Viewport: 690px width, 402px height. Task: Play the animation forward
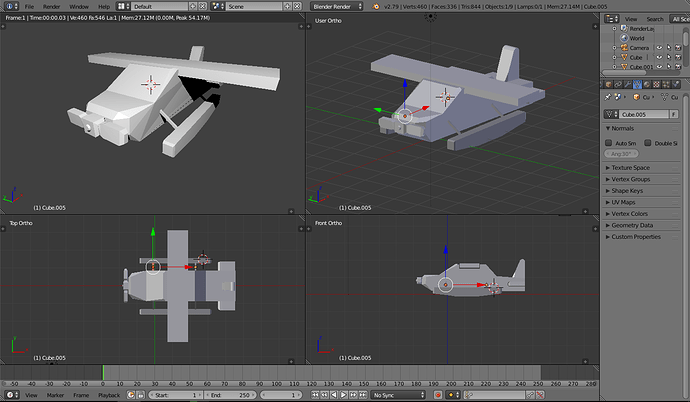(344, 395)
